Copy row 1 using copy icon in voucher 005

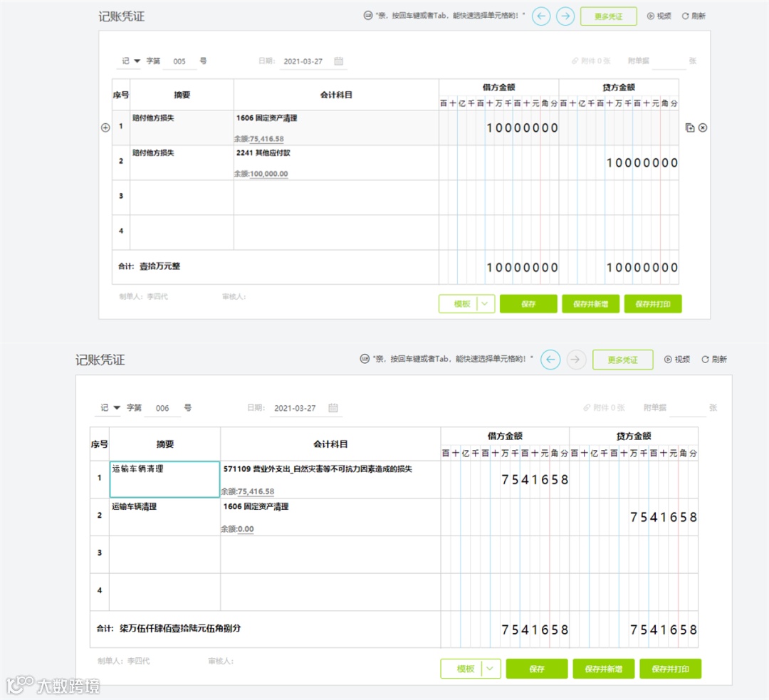tap(690, 127)
